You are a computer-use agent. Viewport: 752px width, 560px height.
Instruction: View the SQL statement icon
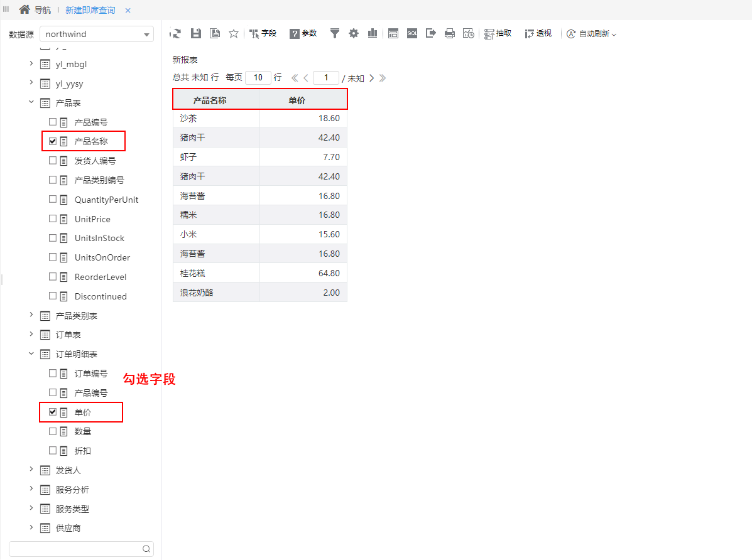pos(412,33)
